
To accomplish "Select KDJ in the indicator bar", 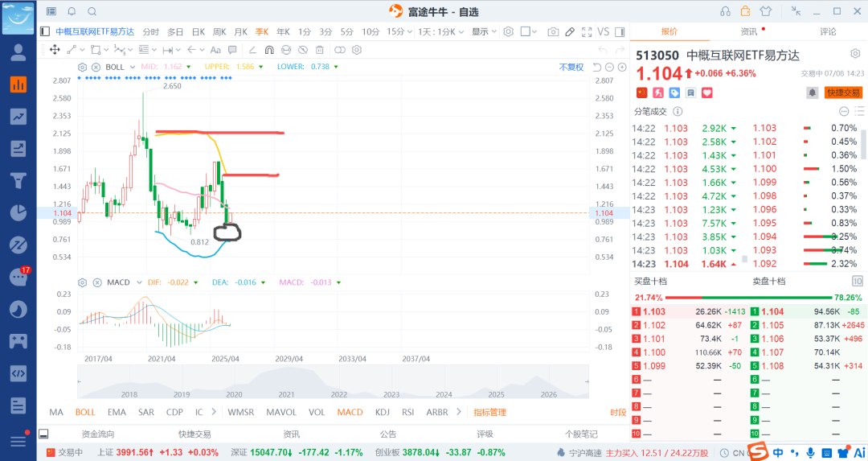I will tap(382, 412).
